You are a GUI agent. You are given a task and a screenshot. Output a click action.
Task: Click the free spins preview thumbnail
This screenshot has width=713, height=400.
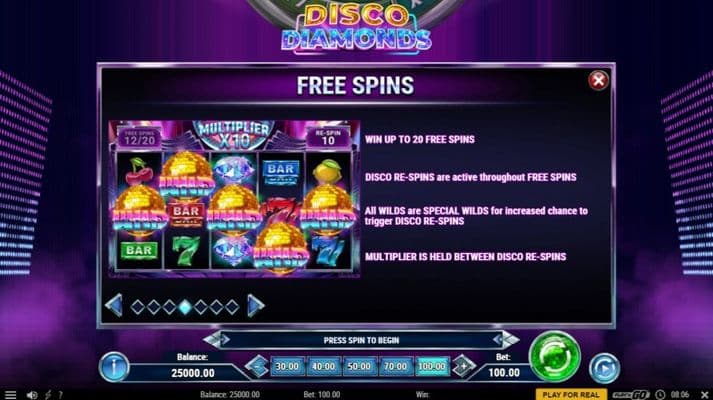click(x=234, y=199)
